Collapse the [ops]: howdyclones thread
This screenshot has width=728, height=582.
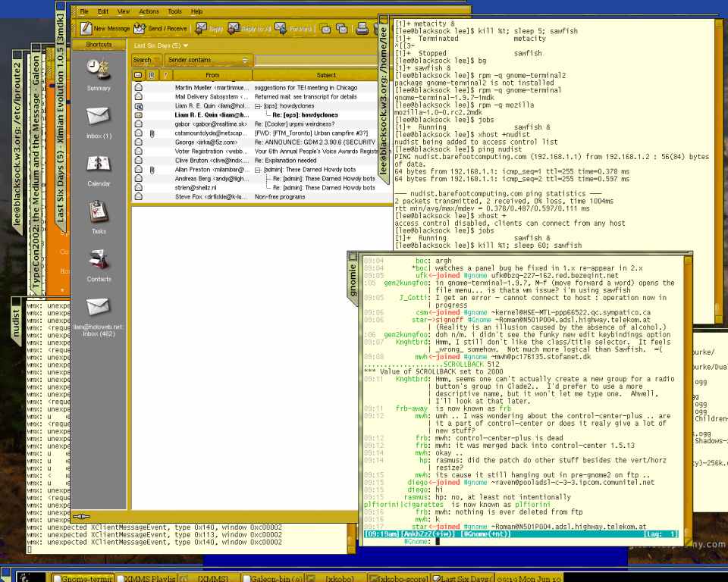click(258, 106)
